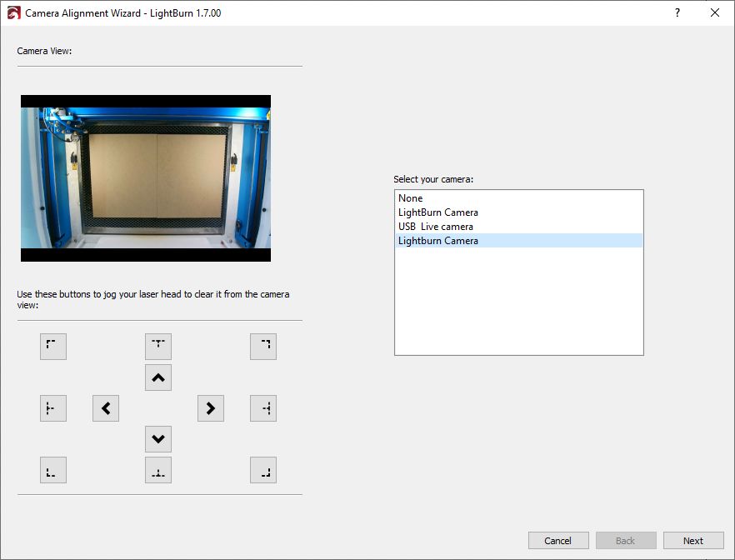Jog laser head to bottom center
735x560 pixels.
(158, 470)
